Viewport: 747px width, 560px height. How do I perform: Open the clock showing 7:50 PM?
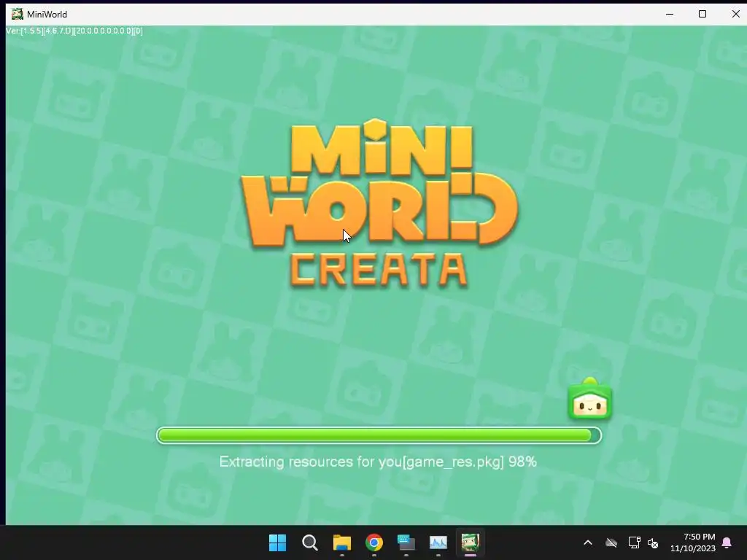pyautogui.click(x=693, y=542)
